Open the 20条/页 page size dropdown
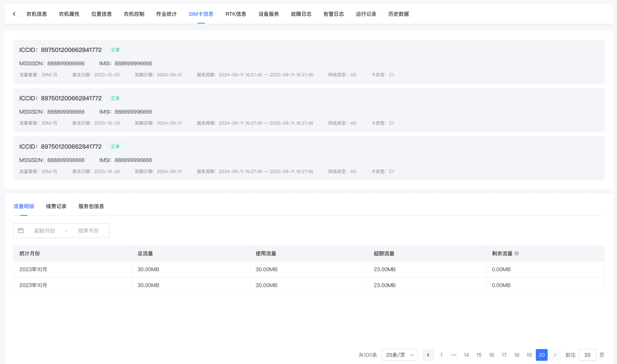617x364 pixels. pos(399,355)
